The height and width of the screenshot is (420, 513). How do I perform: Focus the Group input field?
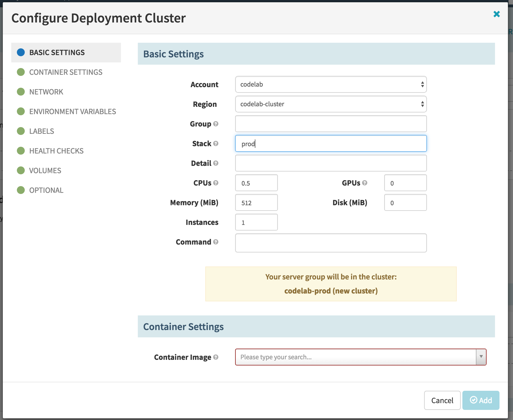331,124
